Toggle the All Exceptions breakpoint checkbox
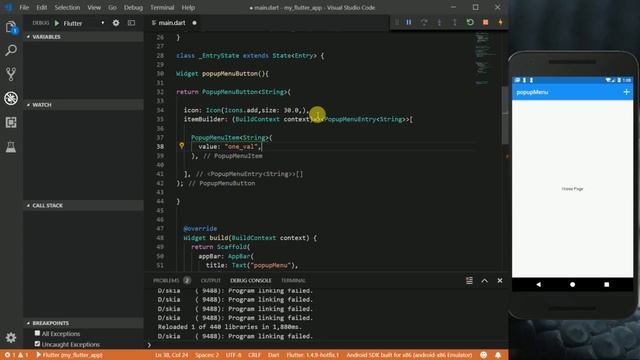640x360 pixels. (37, 333)
